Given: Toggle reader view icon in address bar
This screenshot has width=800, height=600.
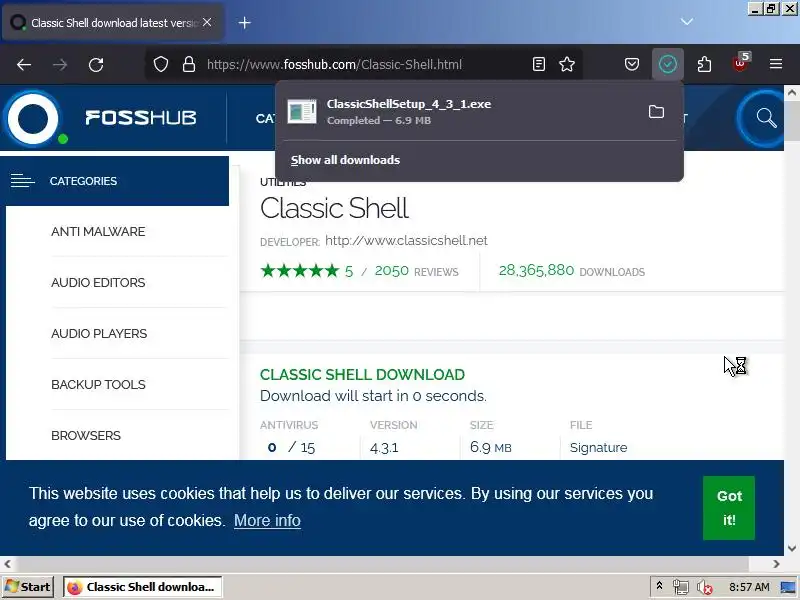Looking at the screenshot, I should pos(539,64).
